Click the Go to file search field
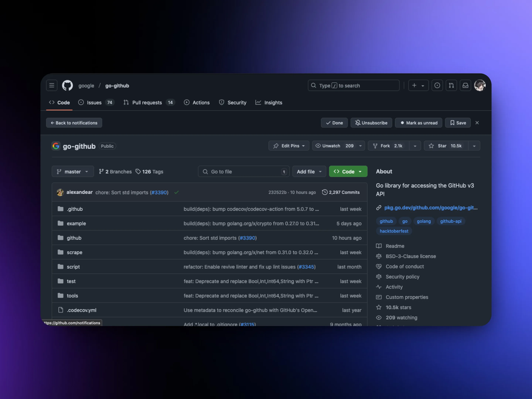Viewport: 532px width, 399px height. [x=243, y=171]
